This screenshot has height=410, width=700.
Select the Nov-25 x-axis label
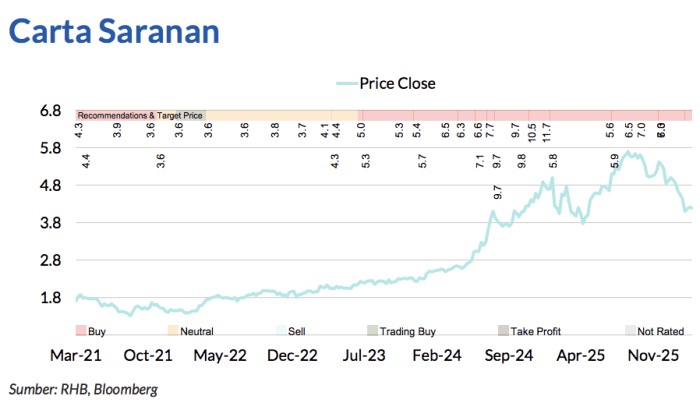653,355
